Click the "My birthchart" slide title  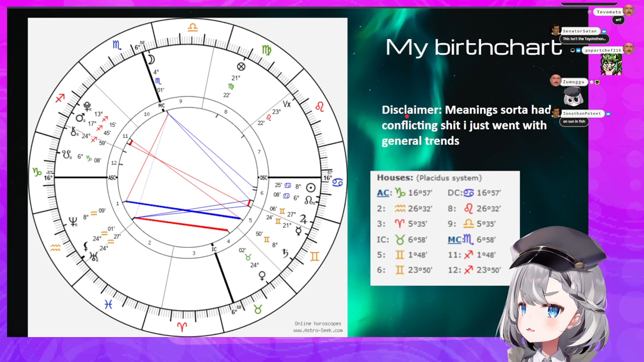click(x=473, y=47)
